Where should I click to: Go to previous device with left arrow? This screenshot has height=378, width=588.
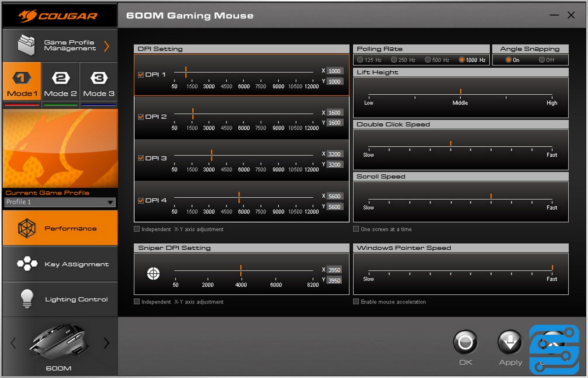(x=13, y=343)
